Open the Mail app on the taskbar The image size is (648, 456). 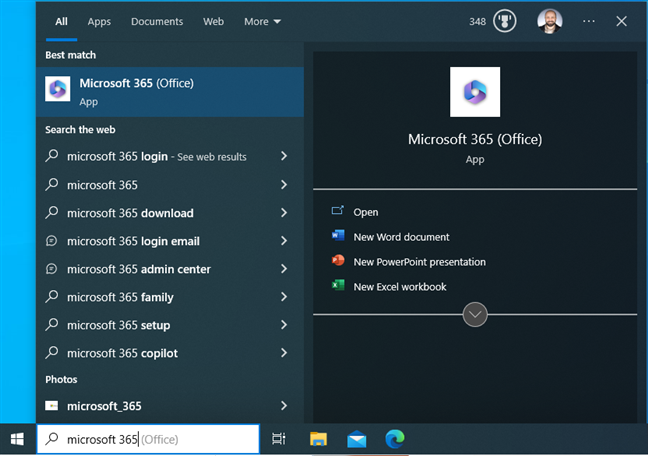(357, 439)
